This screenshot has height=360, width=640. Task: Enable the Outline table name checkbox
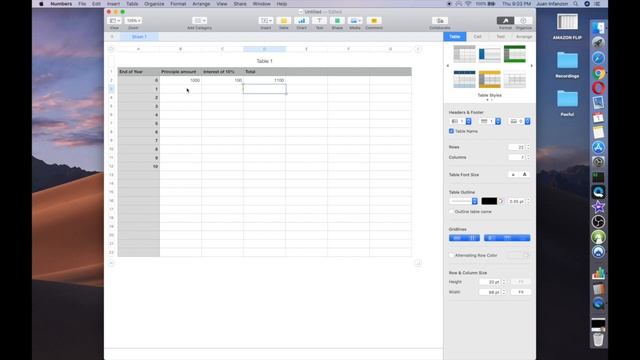tap(451, 212)
